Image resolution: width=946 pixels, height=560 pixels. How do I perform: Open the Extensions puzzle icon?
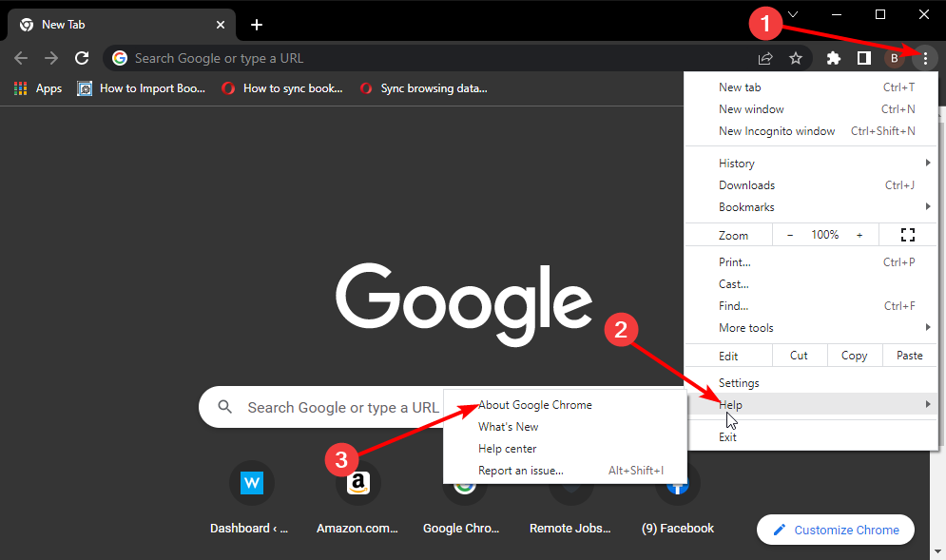click(x=833, y=58)
